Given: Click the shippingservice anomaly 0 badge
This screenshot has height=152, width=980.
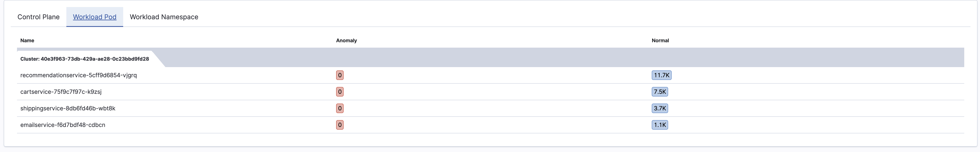Looking at the screenshot, I should click(340, 108).
